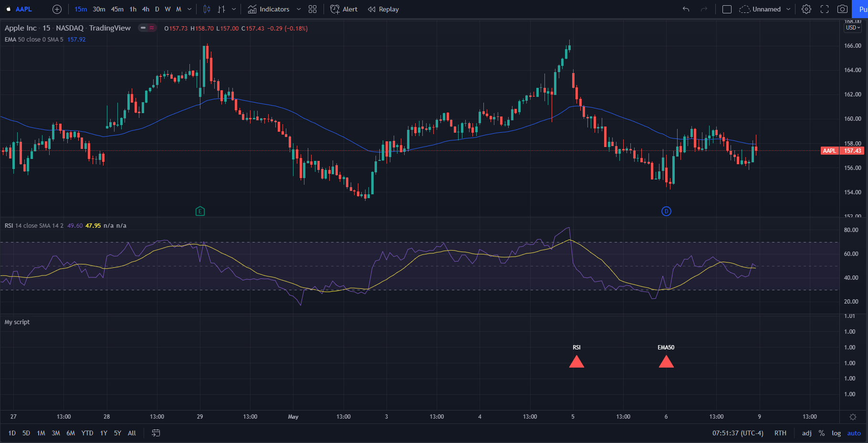Click the Apple Inc chart title legend

point(67,28)
